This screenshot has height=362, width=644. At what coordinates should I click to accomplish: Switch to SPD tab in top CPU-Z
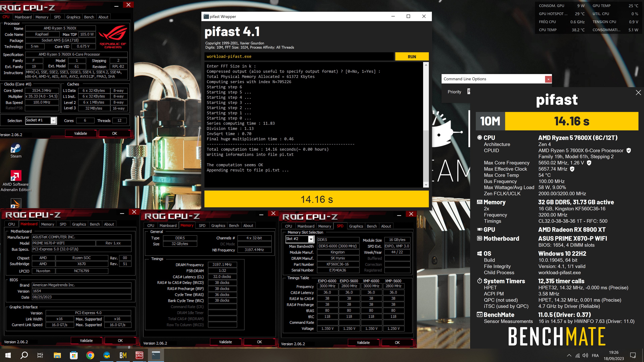(x=57, y=17)
